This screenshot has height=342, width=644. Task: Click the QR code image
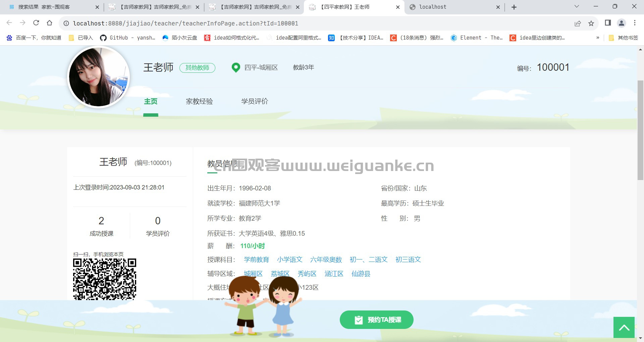[x=105, y=279]
